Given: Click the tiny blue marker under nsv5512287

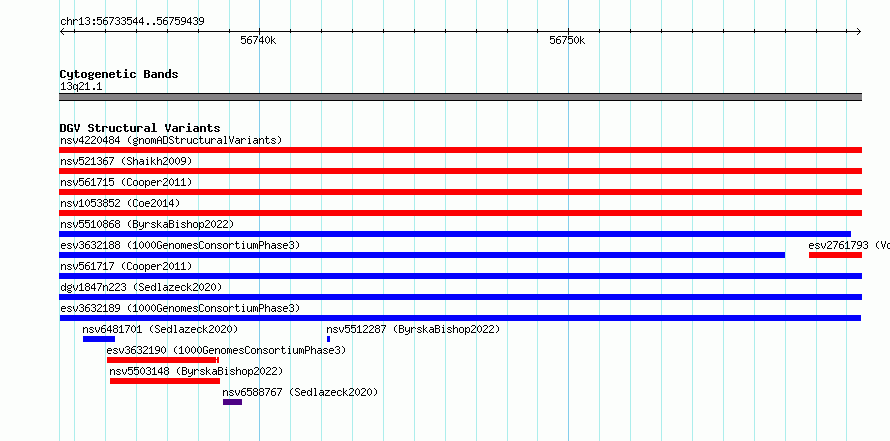Looking at the screenshot, I should pyautogui.click(x=328, y=339).
